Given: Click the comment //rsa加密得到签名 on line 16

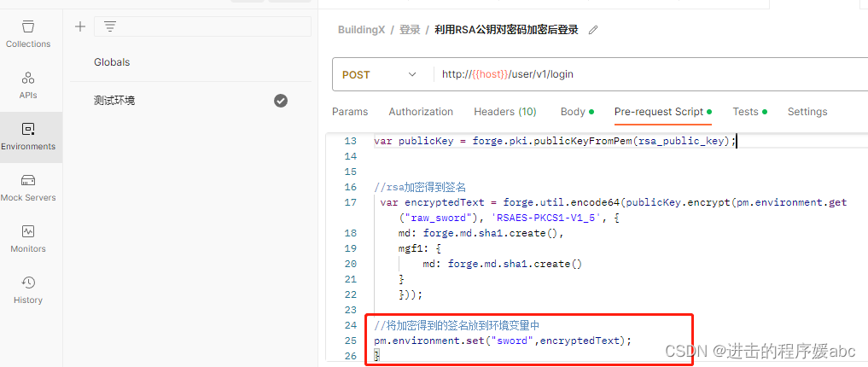Looking at the screenshot, I should 420,187.
